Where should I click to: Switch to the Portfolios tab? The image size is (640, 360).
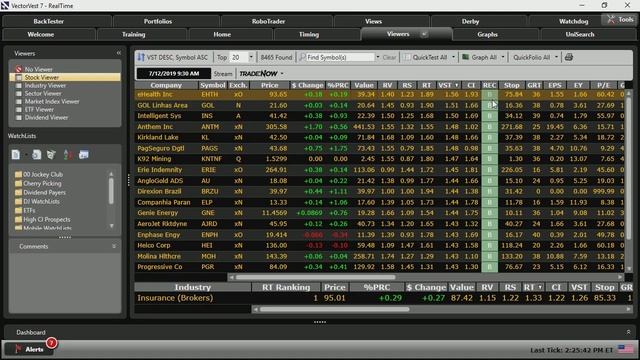coord(158,21)
